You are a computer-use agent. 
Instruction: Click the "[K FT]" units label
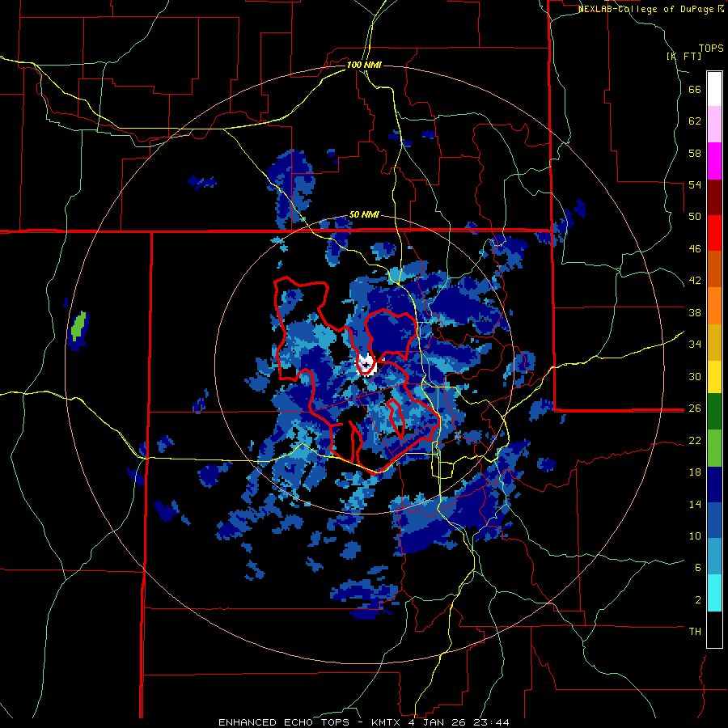[x=684, y=56]
